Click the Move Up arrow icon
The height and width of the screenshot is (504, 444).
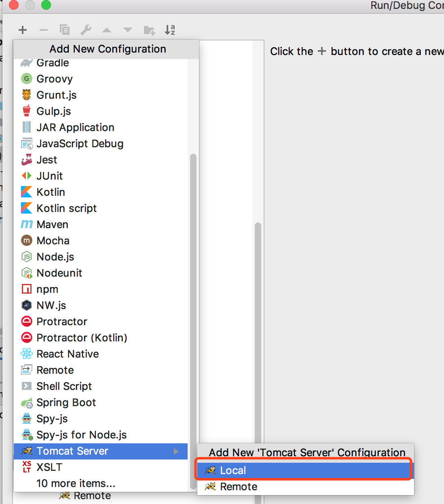[107, 30]
